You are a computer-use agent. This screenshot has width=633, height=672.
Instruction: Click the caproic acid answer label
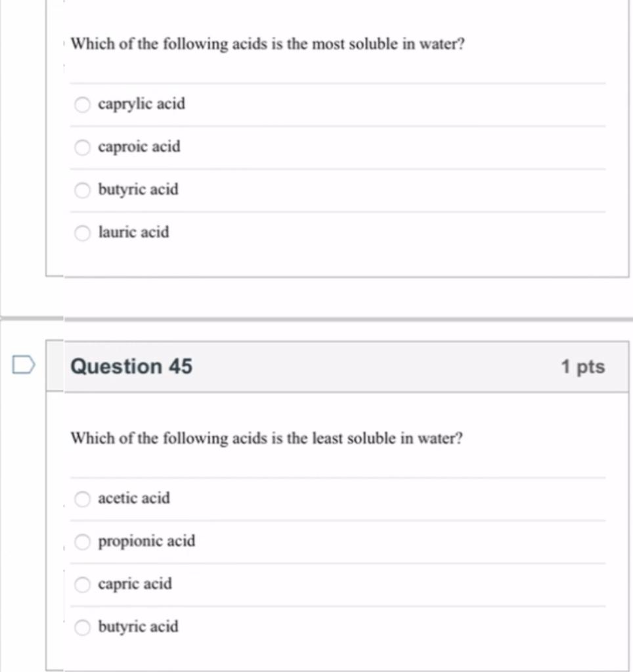click(x=139, y=147)
